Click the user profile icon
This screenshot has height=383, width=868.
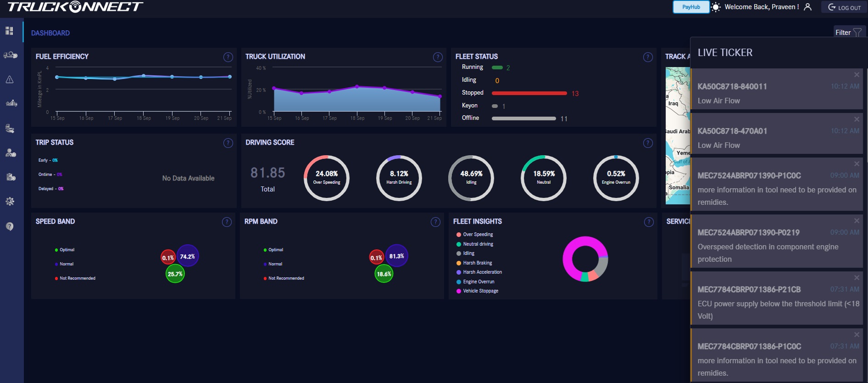808,7
